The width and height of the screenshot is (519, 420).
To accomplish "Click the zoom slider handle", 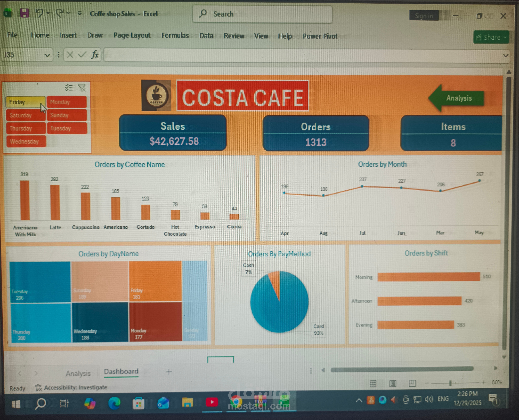I will click(x=450, y=383).
